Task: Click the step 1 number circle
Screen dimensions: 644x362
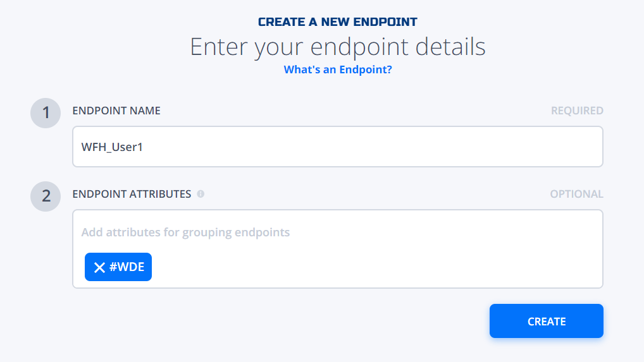Action: coord(46,112)
